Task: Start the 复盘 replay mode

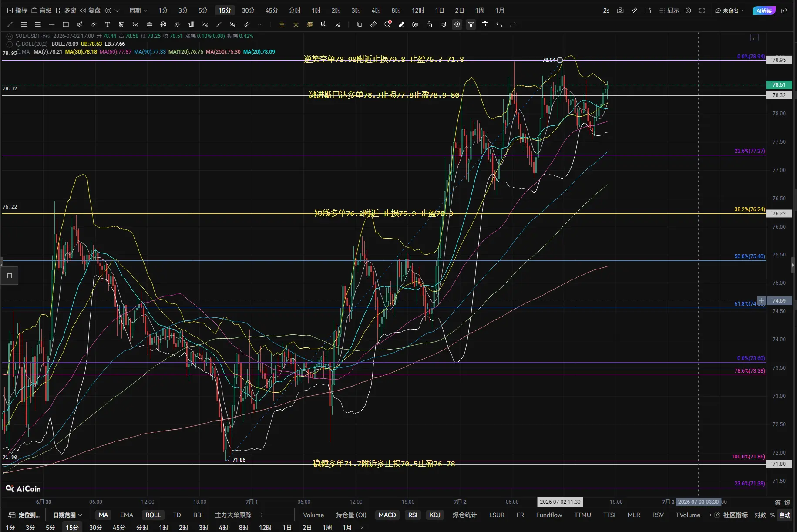Action: point(90,10)
